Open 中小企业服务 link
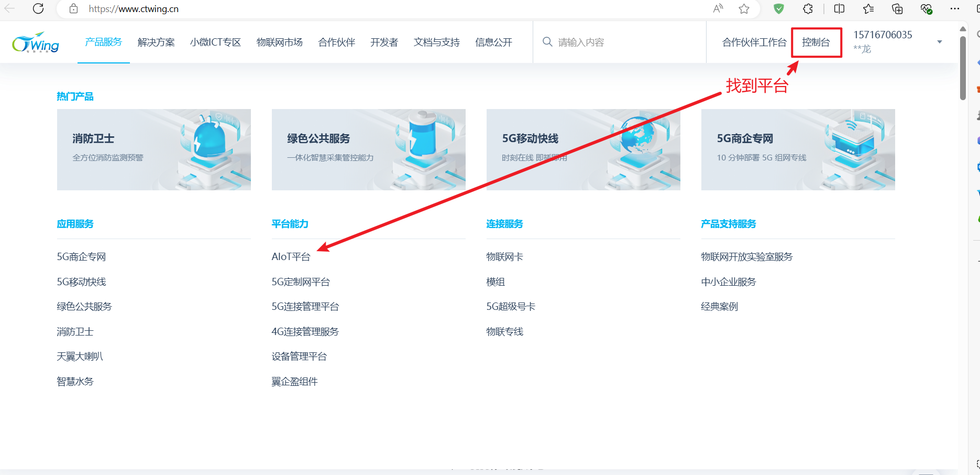Viewport: 980px width, 475px height. pyautogui.click(x=729, y=282)
